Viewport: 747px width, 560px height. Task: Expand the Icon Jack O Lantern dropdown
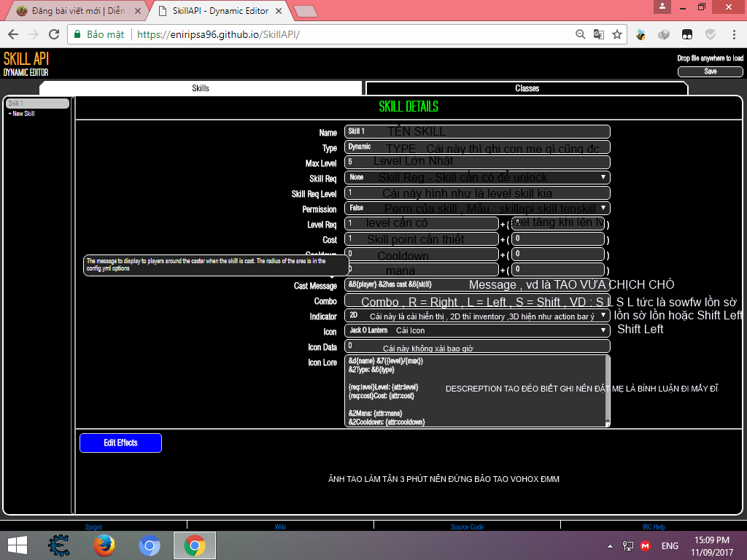(477, 330)
